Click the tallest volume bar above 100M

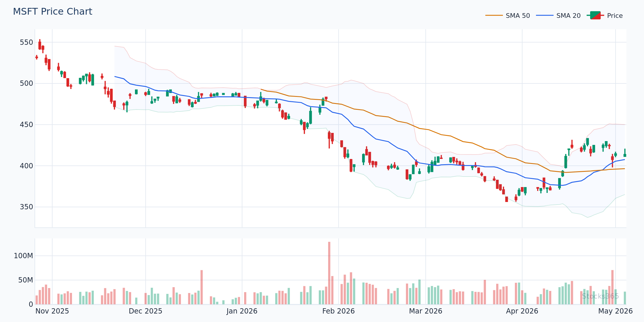[329, 273]
